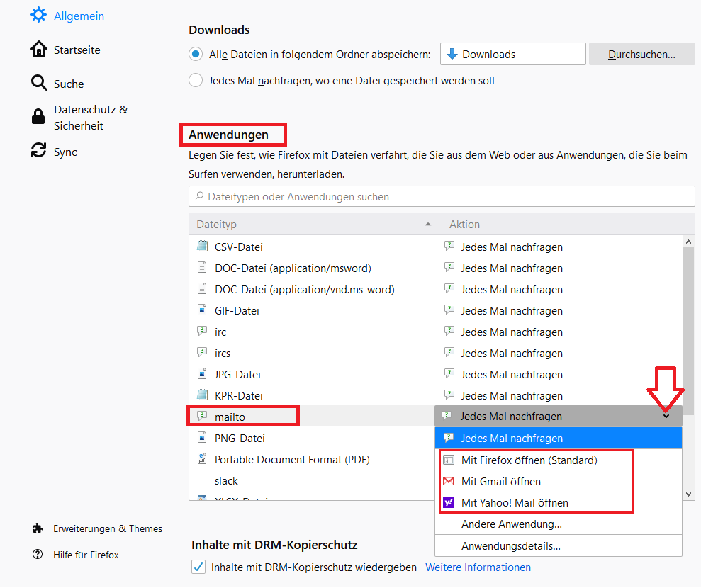The width and height of the screenshot is (701, 588).
Task: Click the Allgemein gear icon in sidebar
Action: 38,14
